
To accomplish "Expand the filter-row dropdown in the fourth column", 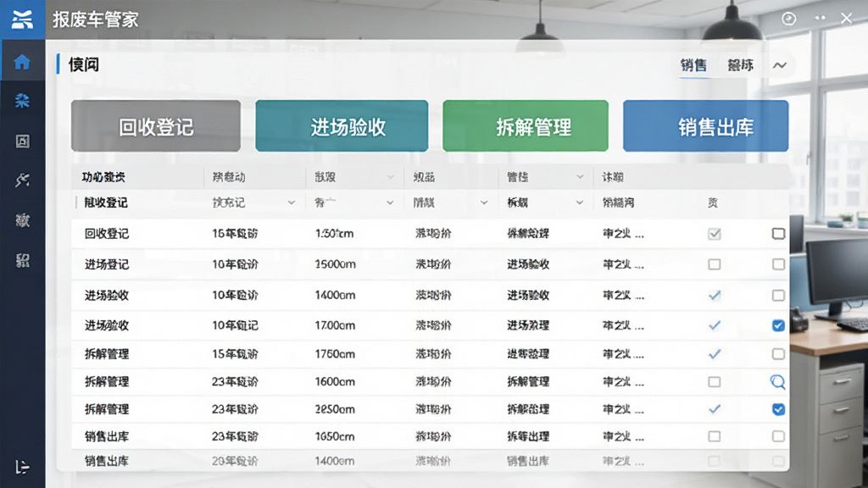I will click(x=484, y=202).
